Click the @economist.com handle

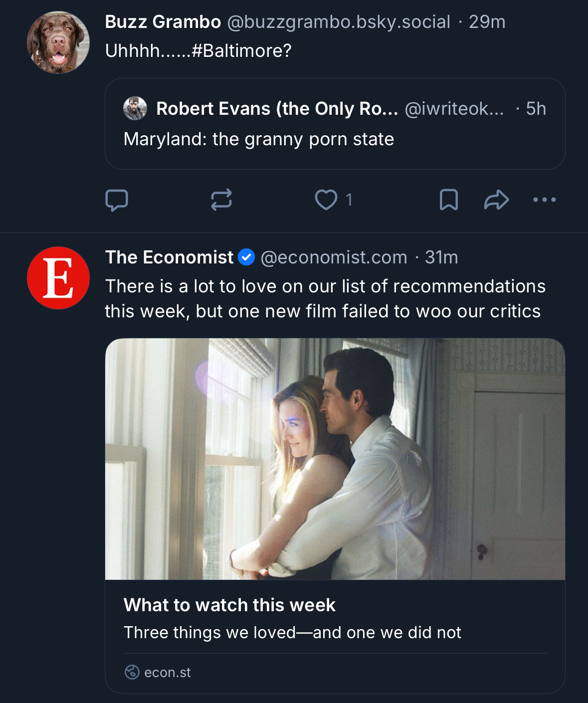click(334, 257)
